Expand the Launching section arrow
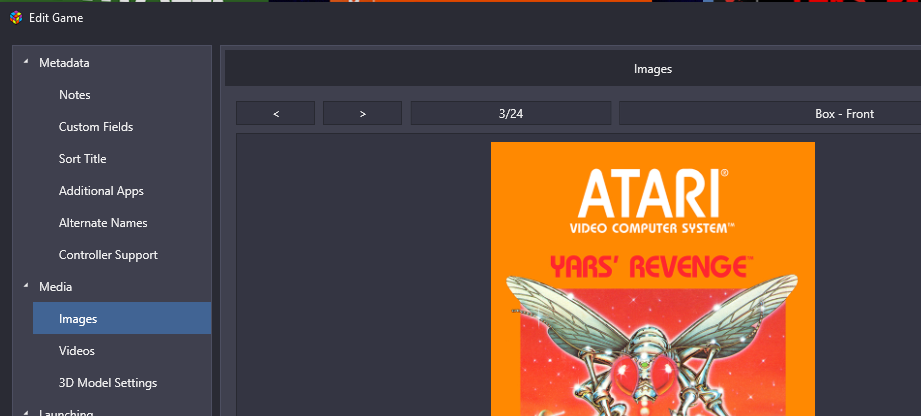921x416 pixels. 25,412
